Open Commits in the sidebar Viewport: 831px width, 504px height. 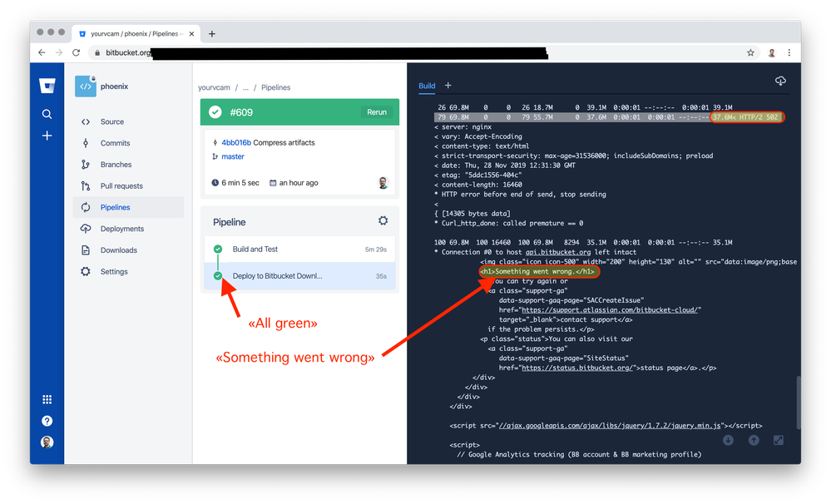[x=128, y=143]
